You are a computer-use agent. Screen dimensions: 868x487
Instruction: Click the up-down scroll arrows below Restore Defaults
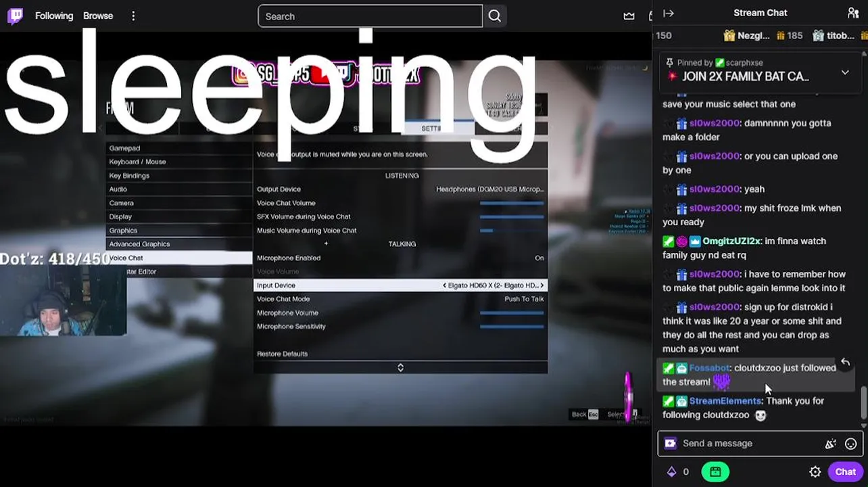400,367
